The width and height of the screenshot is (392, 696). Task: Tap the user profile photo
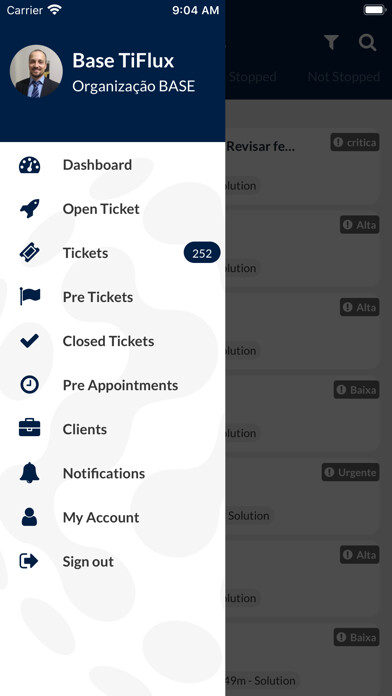pos(36,71)
